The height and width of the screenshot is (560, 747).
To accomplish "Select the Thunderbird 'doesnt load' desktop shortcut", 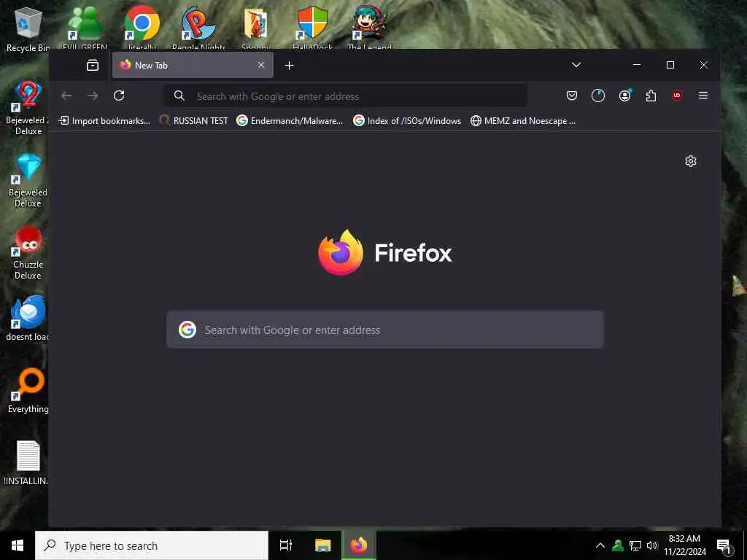I will point(28,318).
